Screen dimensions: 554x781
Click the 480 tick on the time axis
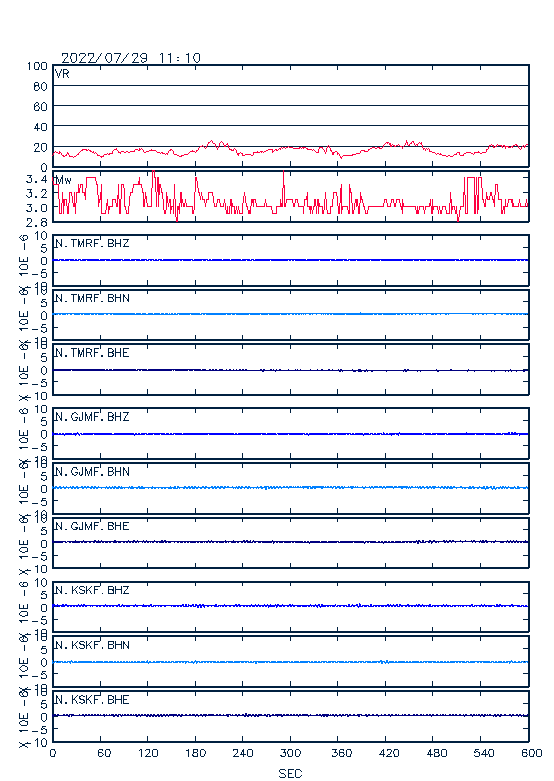436,753
